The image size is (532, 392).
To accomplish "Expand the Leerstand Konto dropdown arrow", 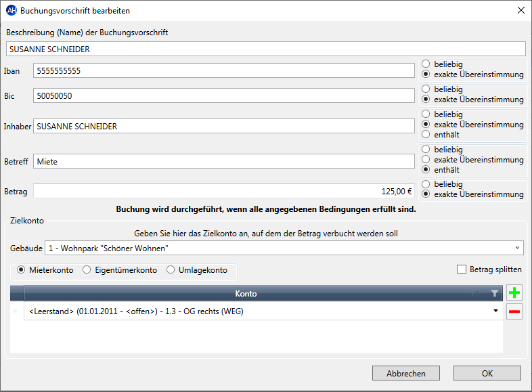I will 495,311.
